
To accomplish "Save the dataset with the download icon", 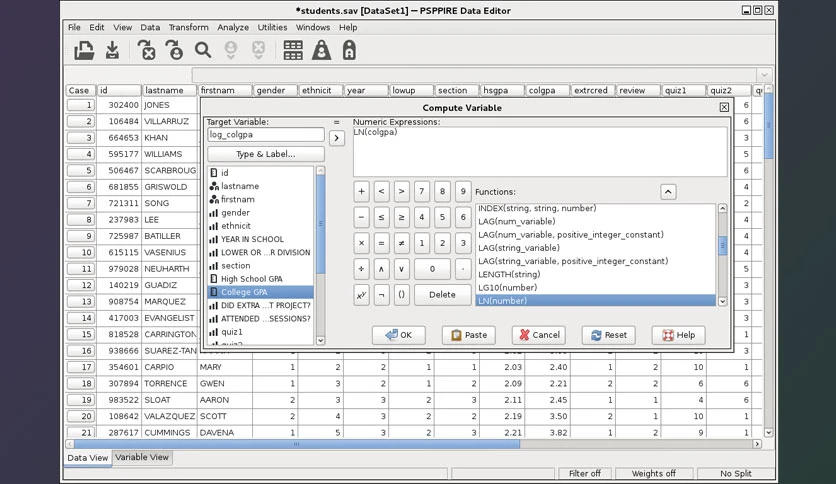I will 112,51.
